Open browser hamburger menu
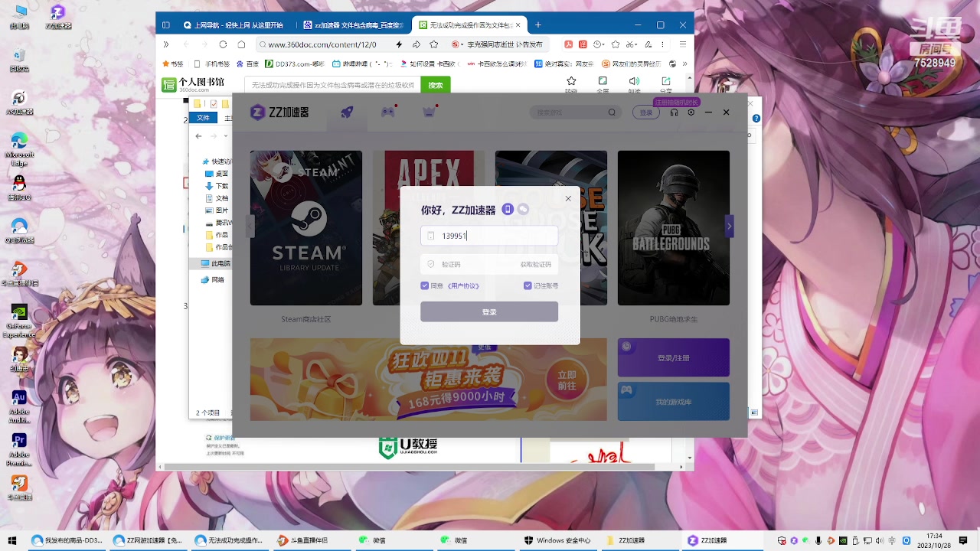 click(683, 44)
